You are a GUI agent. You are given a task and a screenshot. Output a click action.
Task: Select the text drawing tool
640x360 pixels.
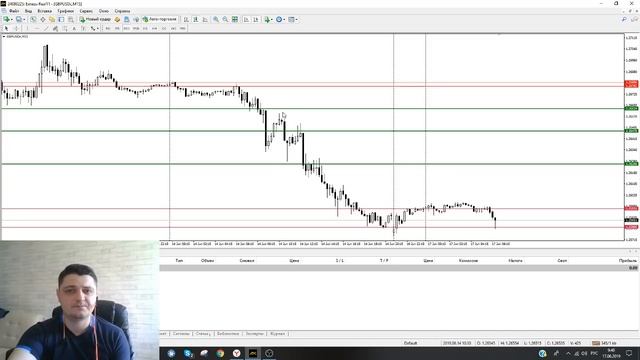74,29
